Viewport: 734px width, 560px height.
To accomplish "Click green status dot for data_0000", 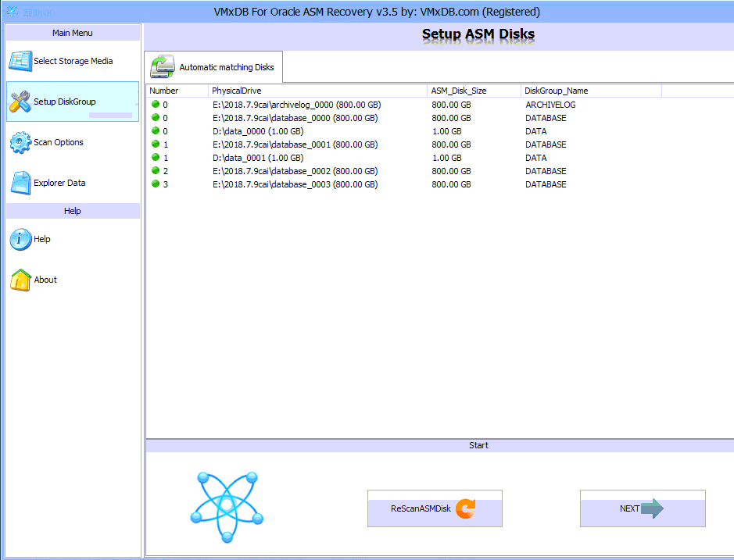I will pyautogui.click(x=156, y=130).
